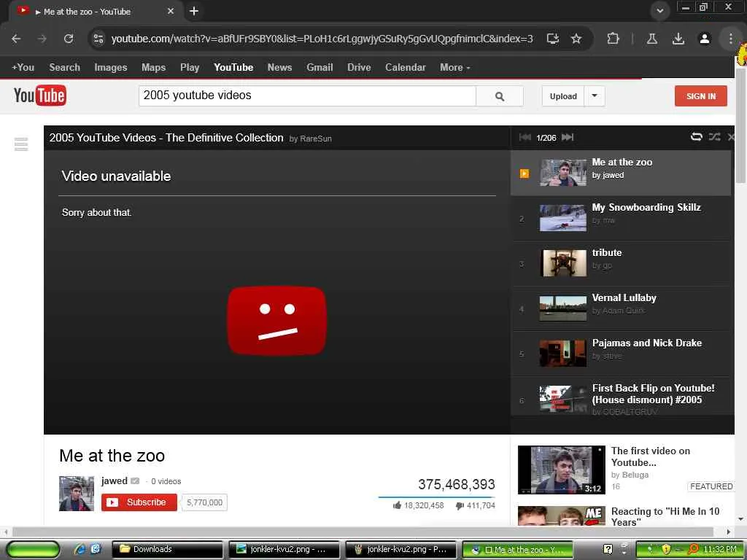Screen dimensions: 747x560
Task: Select Vernal Lullaby in playlist
Action: point(622,308)
